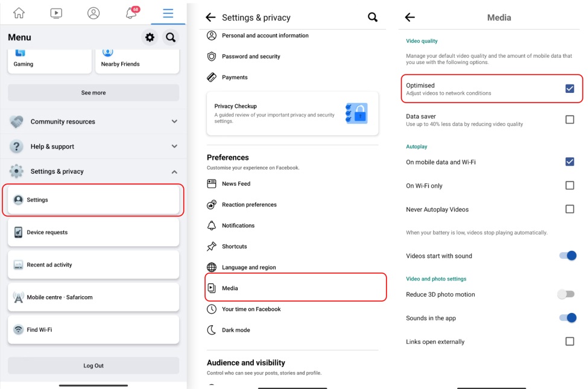Open the Privacy Checkup card

(292, 113)
